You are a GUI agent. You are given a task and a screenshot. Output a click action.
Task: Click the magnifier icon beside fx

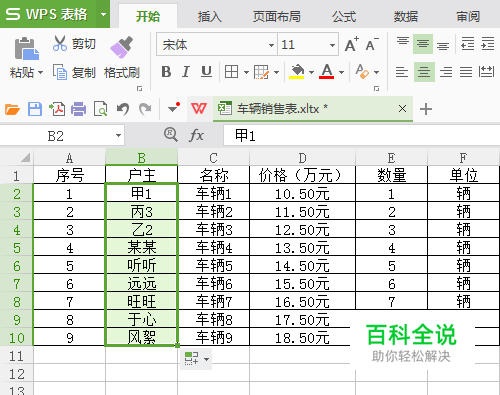click(x=171, y=135)
